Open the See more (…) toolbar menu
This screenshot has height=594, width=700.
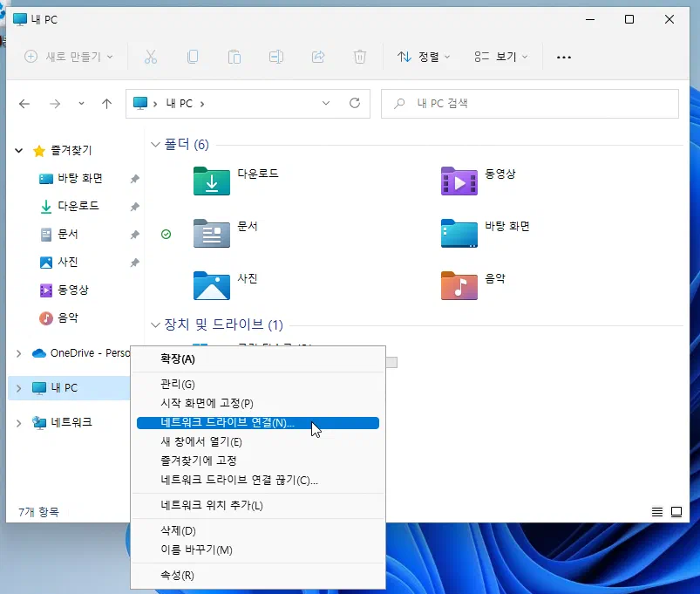pos(563,57)
